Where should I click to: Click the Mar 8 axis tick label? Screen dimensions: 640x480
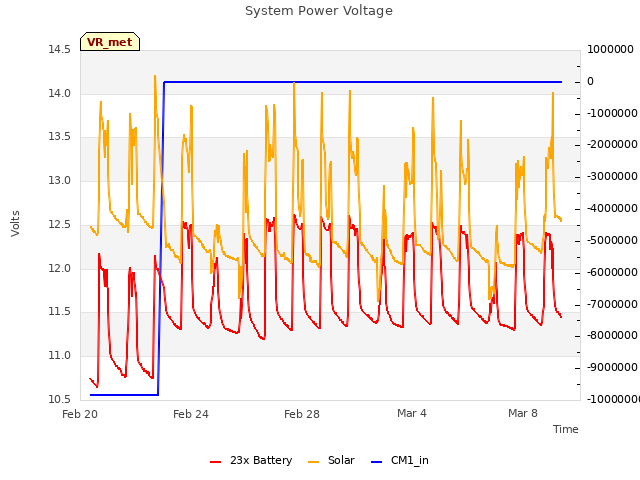(522, 413)
